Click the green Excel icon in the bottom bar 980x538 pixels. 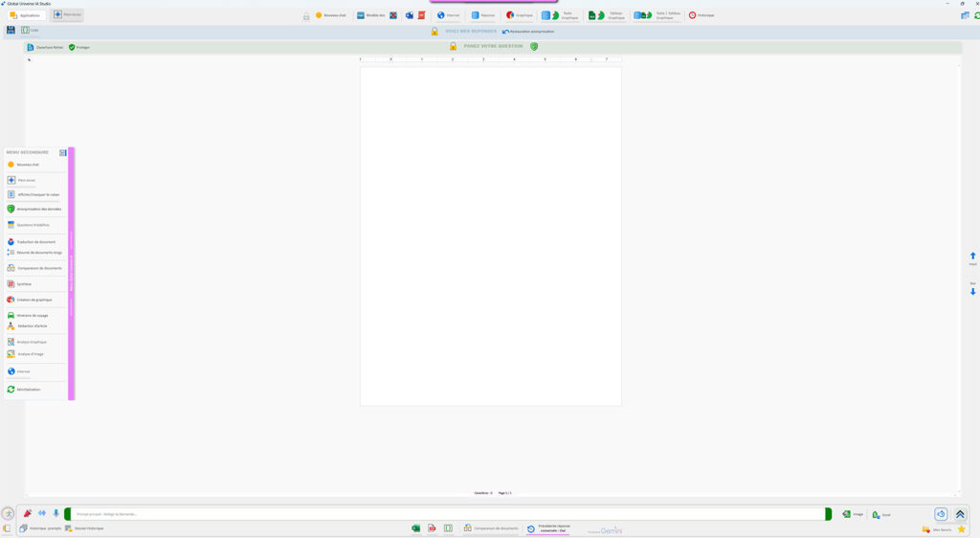415,528
